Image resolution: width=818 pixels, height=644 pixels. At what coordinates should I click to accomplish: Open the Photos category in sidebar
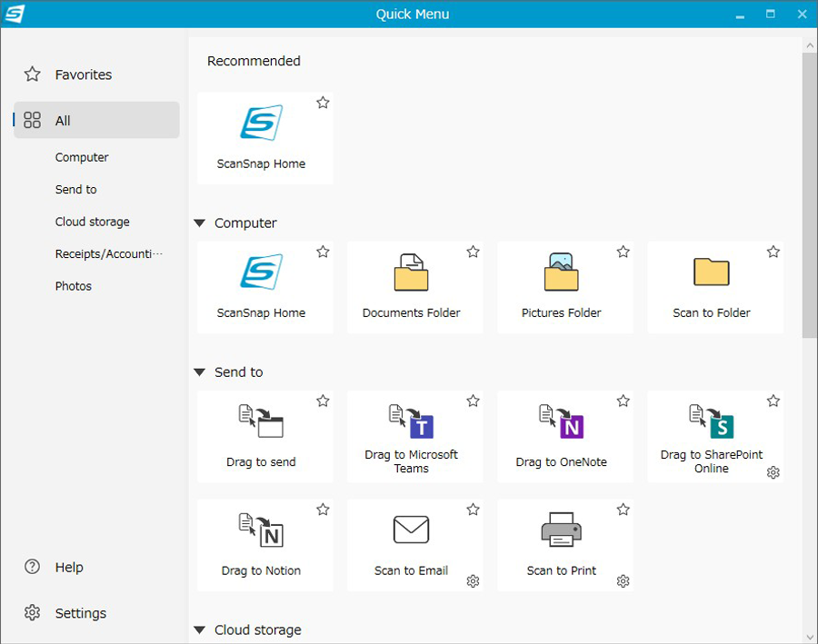click(73, 286)
